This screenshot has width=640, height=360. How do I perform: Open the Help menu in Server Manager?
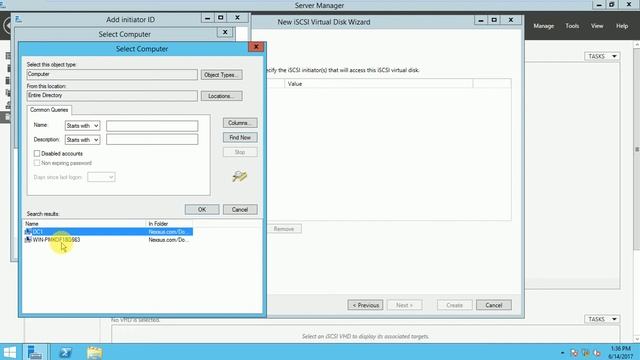point(622,26)
